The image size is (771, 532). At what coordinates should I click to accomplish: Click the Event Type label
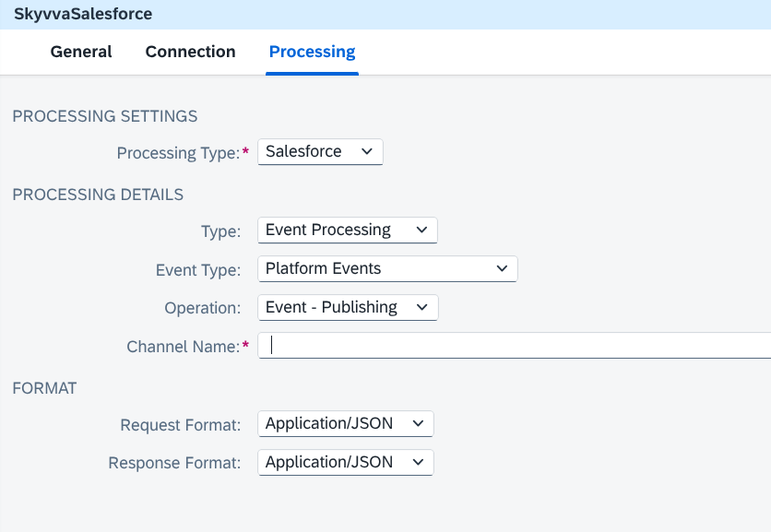coord(198,270)
